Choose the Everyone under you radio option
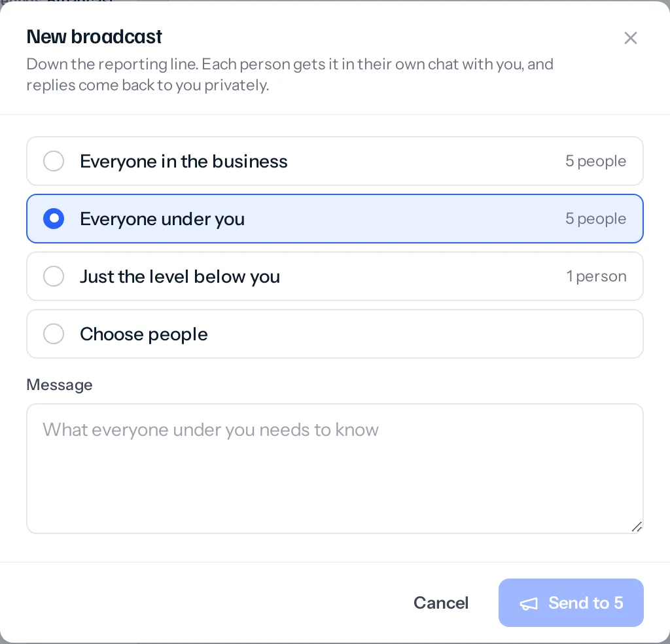Viewport: 670px width, 644px height. tap(334, 219)
